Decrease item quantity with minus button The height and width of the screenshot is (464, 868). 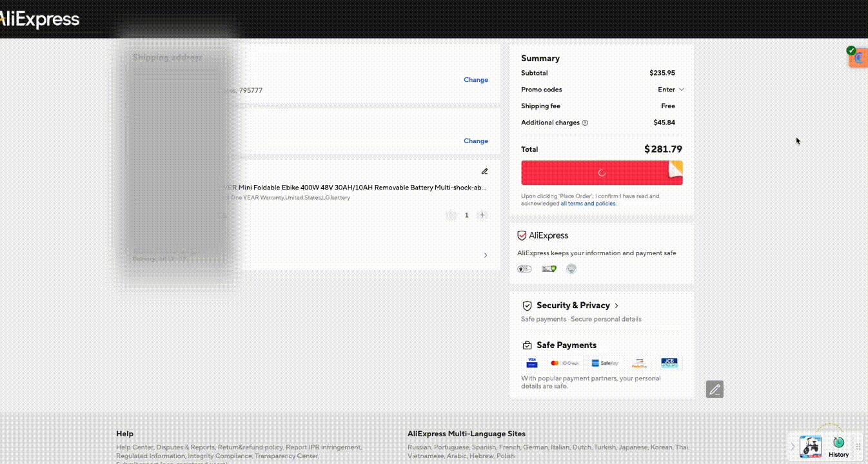[451, 215]
